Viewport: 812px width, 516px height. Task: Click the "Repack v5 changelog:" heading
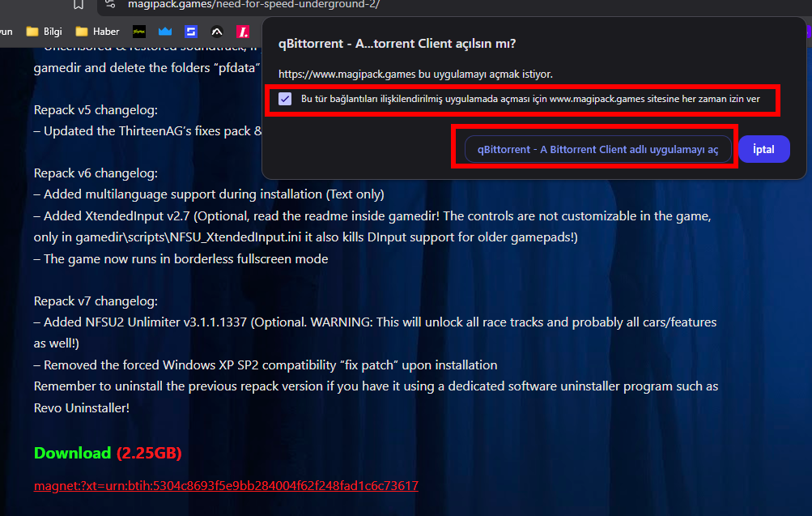pos(96,110)
